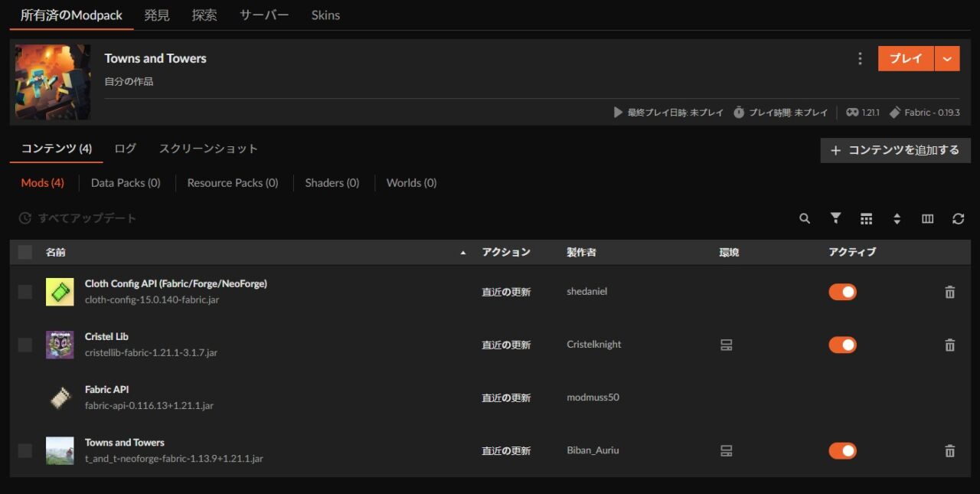
Task: Click the sort up-down arrows icon
Action: pos(897,218)
